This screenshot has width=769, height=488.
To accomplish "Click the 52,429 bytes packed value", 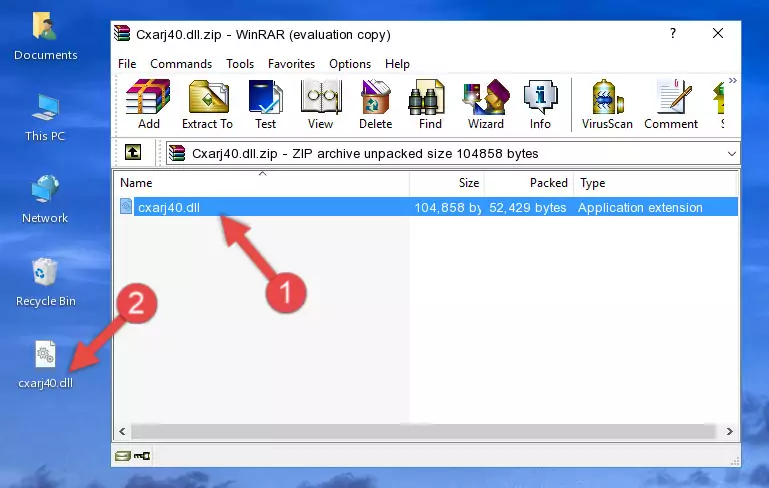I will click(x=528, y=207).
